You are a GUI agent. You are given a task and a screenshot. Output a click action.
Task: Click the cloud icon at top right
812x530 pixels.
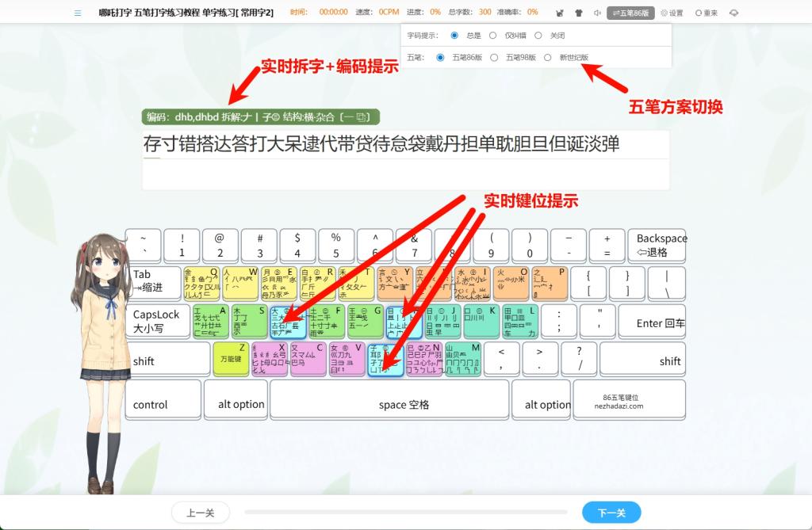(x=733, y=13)
